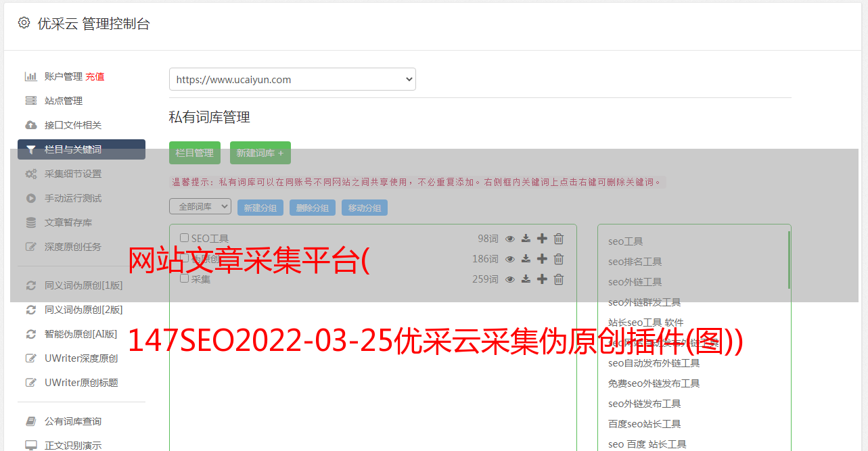The image size is (868, 451).
Task: Click the play icon for 手动运行测试
Action: (31, 198)
